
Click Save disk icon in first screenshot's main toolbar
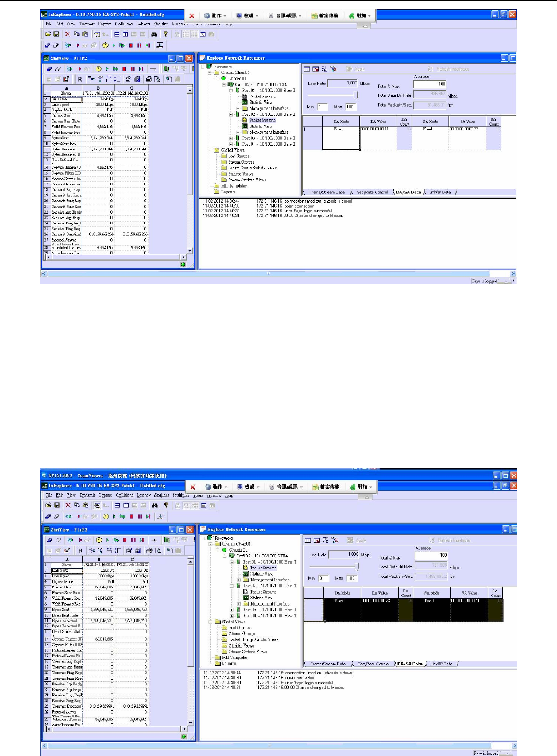tap(56, 34)
